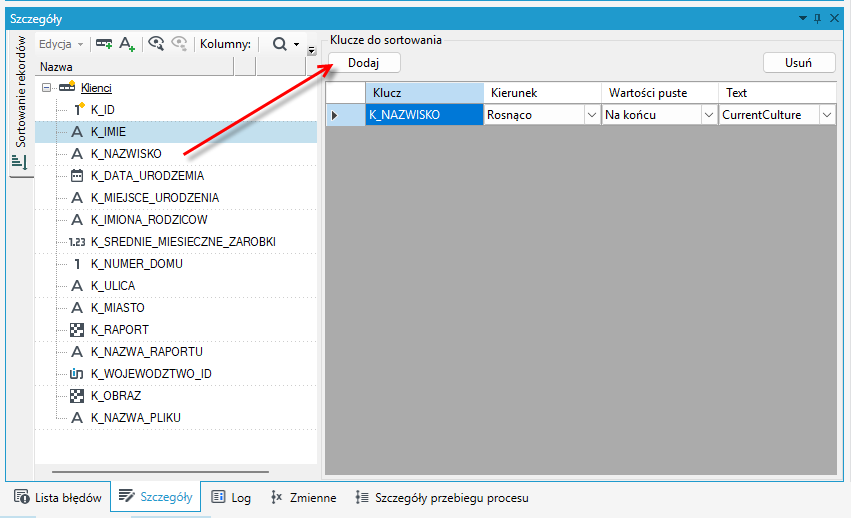Click the K_IMIE text type icon
The height and width of the screenshot is (518, 851).
(x=77, y=131)
